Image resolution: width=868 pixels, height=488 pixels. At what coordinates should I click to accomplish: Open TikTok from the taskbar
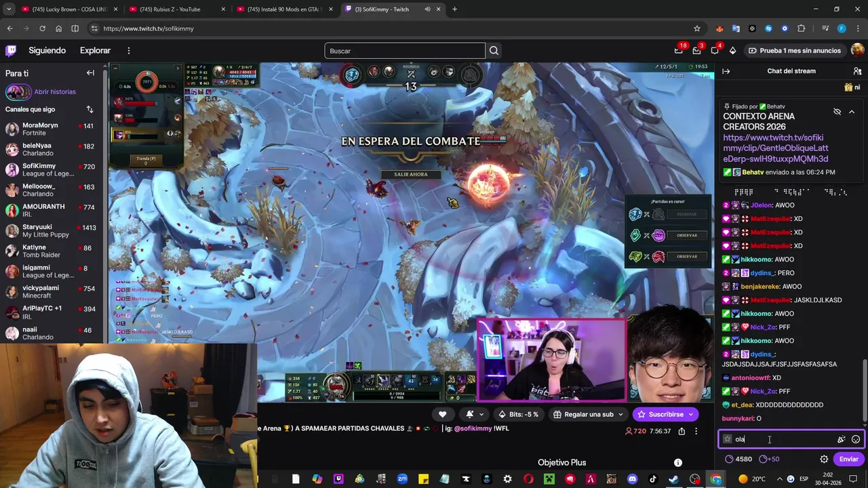pos(653,479)
